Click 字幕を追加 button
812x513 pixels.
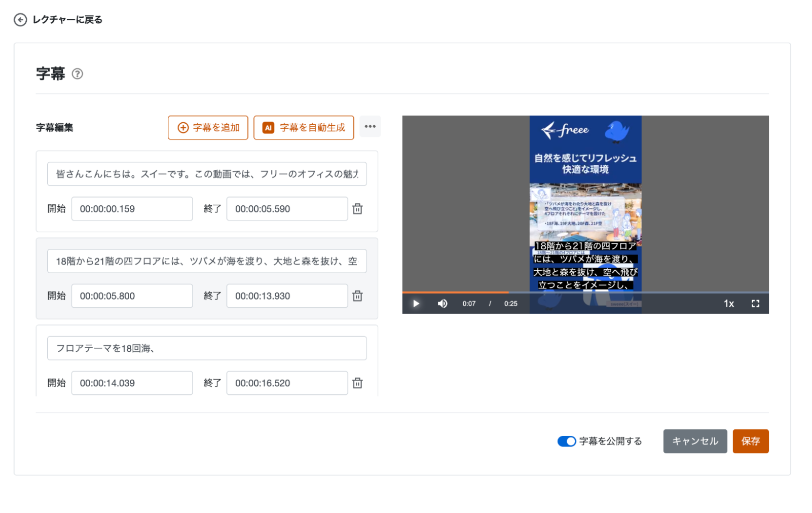[x=208, y=128]
